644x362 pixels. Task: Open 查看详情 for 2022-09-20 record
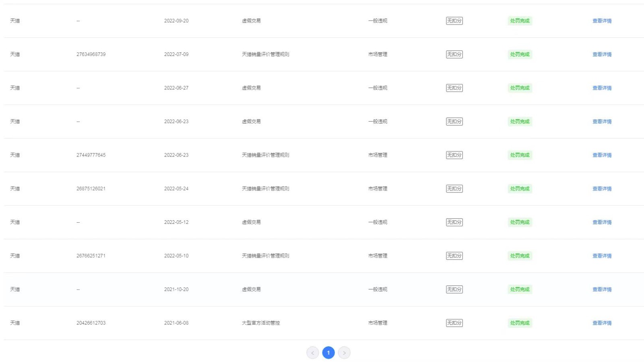click(602, 21)
